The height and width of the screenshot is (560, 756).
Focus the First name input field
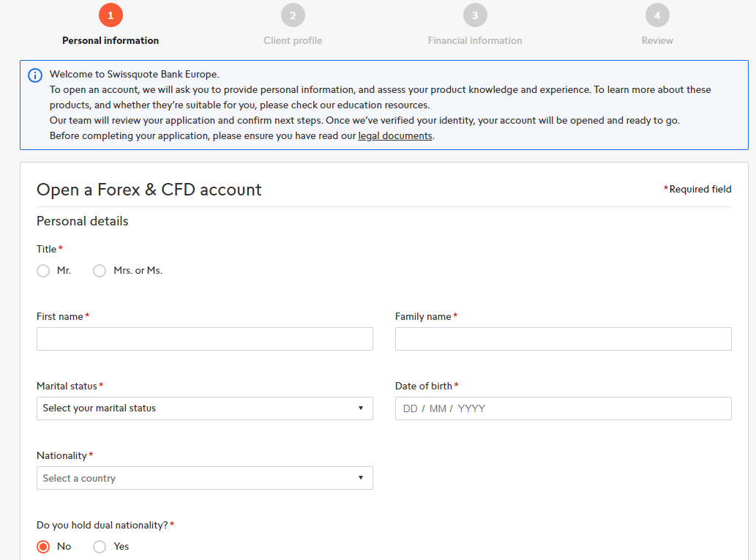[x=204, y=339]
